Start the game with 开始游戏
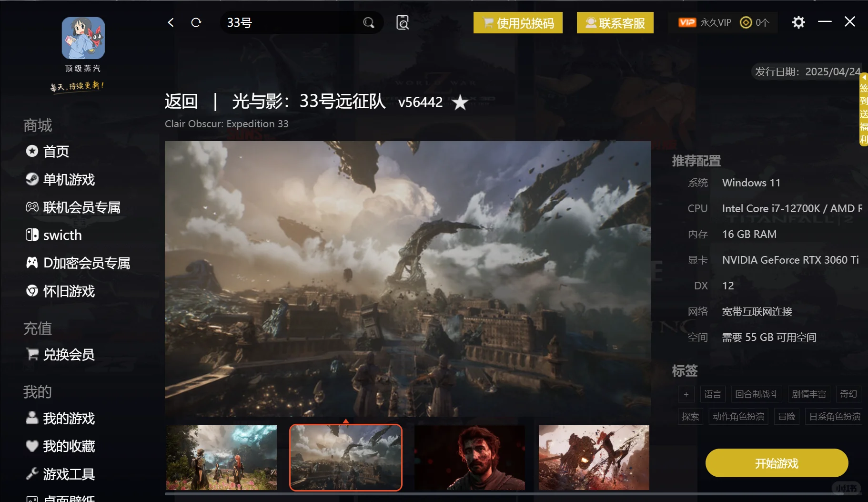 777,463
